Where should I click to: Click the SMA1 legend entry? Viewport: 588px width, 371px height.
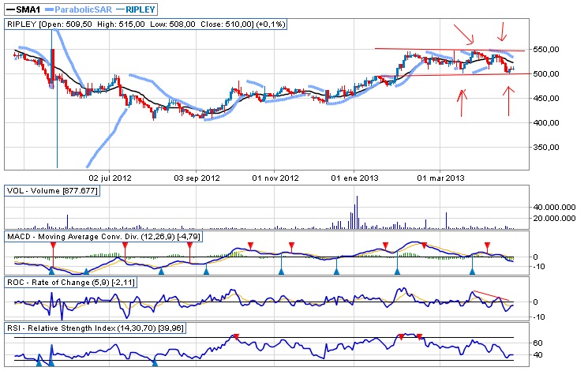(x=23, y=9)
